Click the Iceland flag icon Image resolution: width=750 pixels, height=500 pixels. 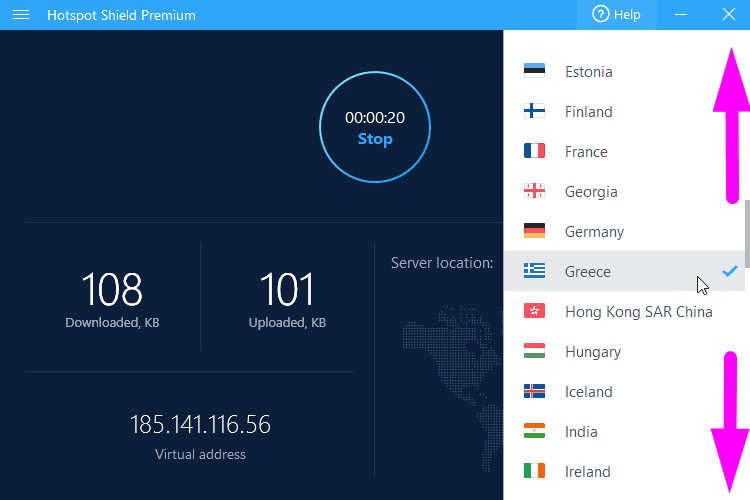534,391
